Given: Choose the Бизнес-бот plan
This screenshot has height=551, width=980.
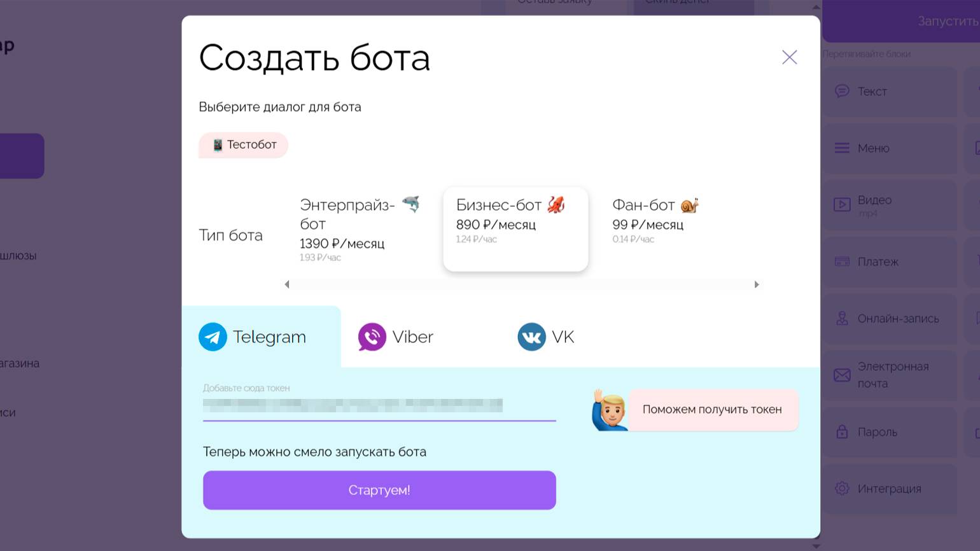Looking at the screenshot, I should coord(515,229).
